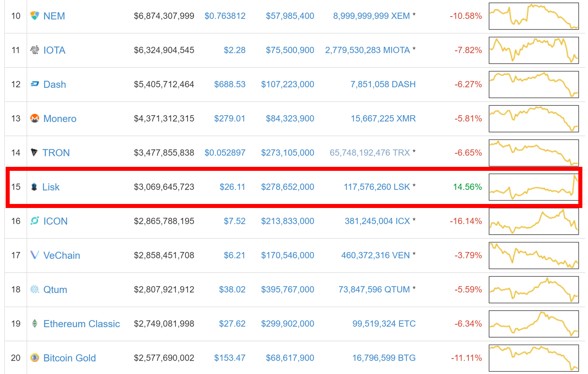Click Lisk volume $278,652,000
This screenshot has height=374, width=588.
(288, 187)
